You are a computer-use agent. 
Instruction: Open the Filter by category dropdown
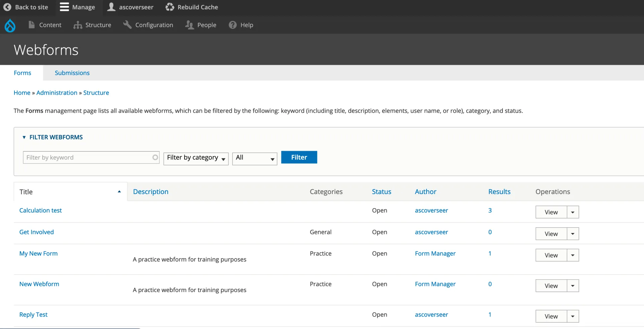click(x=196, y=158)
